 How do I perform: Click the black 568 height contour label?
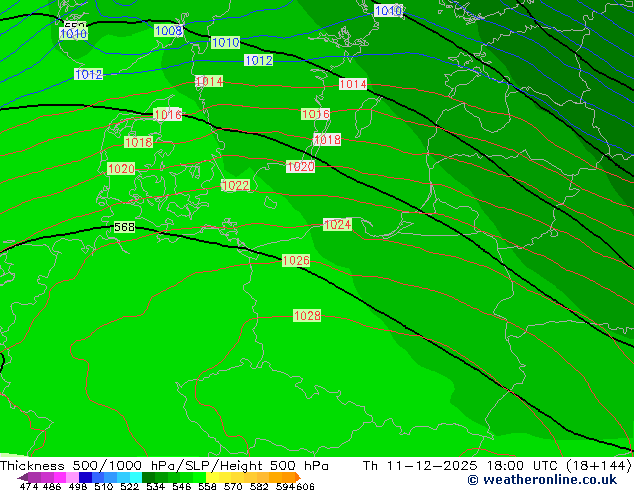[x=124, y=227]
